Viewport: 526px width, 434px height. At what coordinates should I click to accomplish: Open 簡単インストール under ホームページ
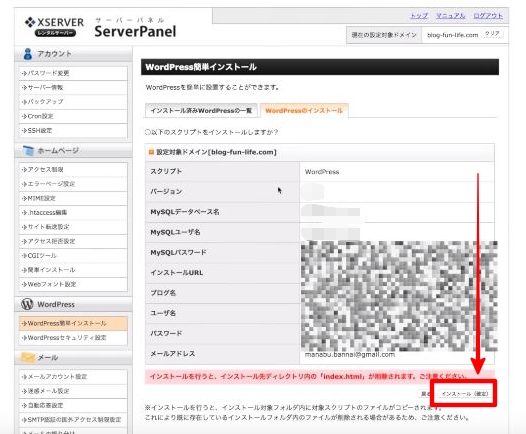[73, 270]
